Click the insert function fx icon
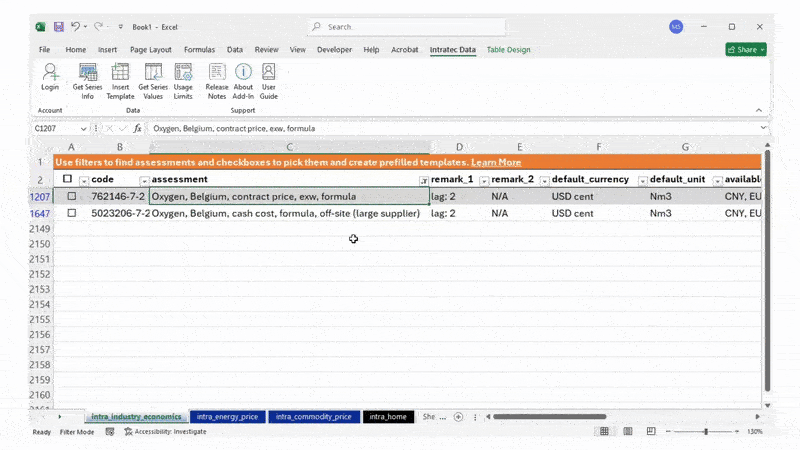This screenshot has height=450, width=800. [x=137, y=129]
